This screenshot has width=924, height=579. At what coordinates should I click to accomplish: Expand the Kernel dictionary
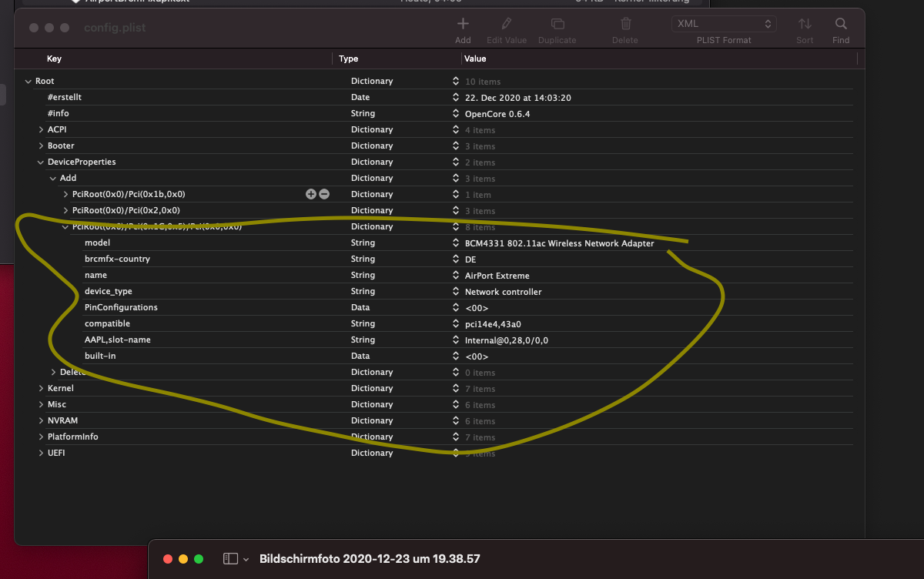pos(41,388)
